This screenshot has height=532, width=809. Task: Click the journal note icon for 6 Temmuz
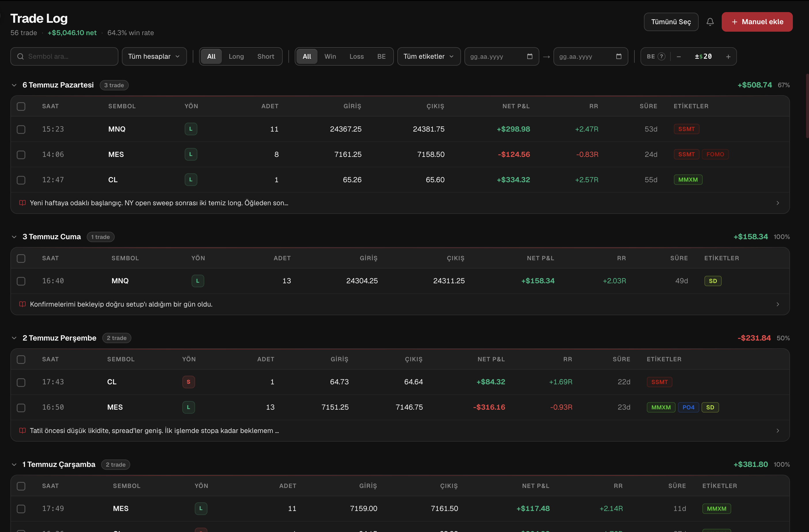pyautogui.click(x=22, y=203)
